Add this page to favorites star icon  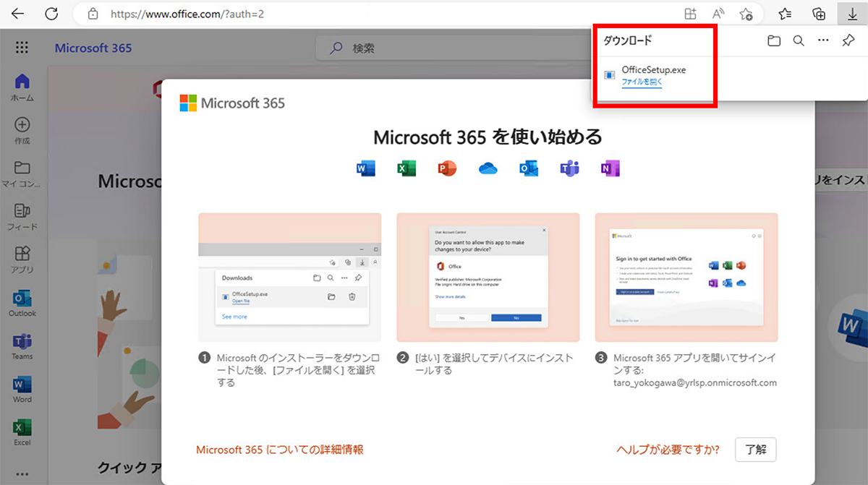coord(746,14)
